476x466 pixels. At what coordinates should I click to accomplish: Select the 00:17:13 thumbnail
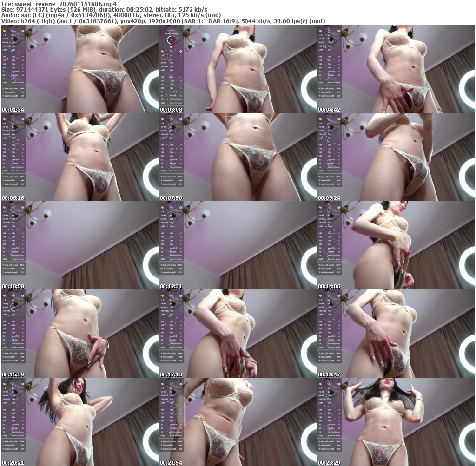pyautogui.click(x=238, y=334)
